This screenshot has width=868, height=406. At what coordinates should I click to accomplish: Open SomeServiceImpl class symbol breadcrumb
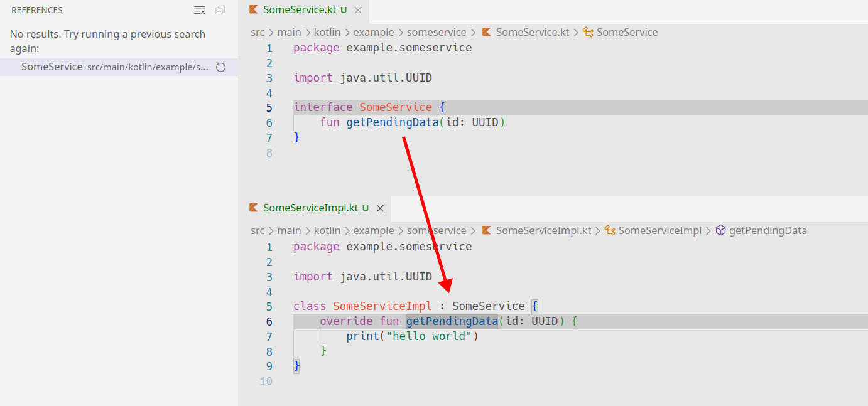click(660, 230)
